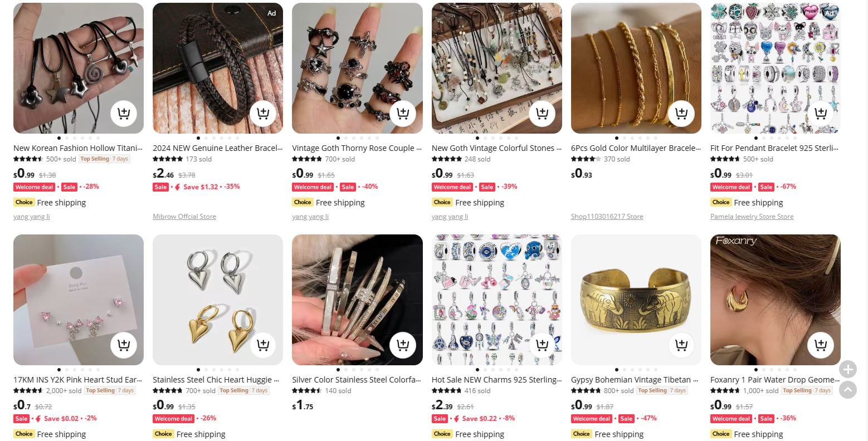Click the Fit For Pendant Bracelet title

(x=774, y=148)
